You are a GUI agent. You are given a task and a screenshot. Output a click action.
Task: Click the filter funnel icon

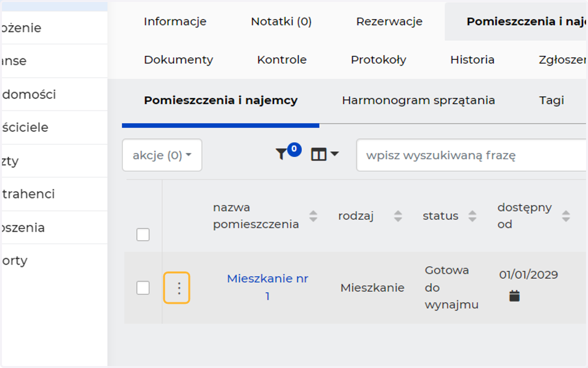tap(281, 155)
